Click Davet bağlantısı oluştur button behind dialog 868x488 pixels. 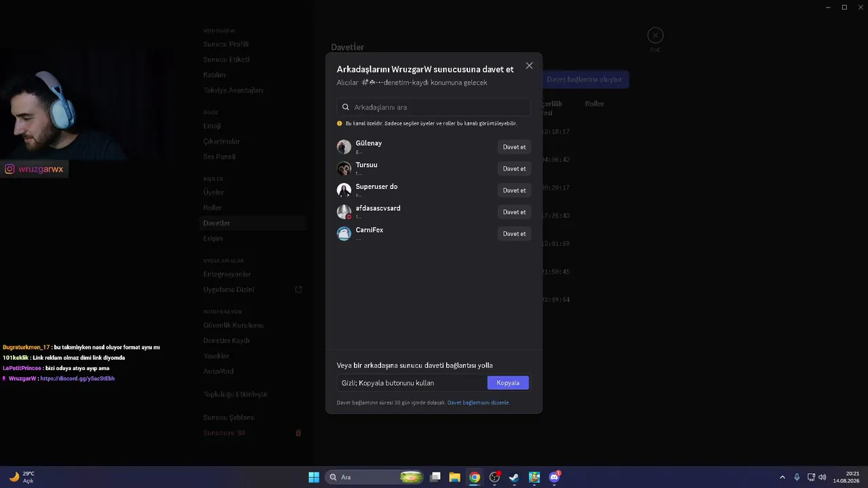click(x=586, y=79)
